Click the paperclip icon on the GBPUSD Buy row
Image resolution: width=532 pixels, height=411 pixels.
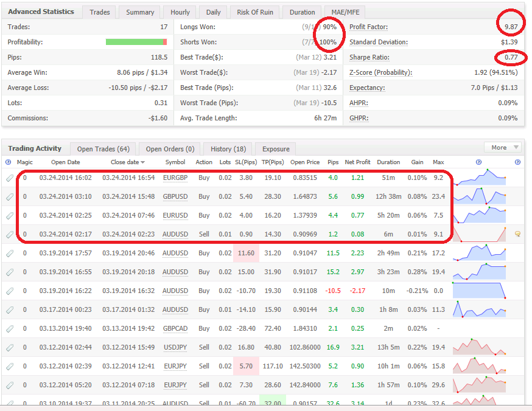pyautogui.click(x=9, y=197)
